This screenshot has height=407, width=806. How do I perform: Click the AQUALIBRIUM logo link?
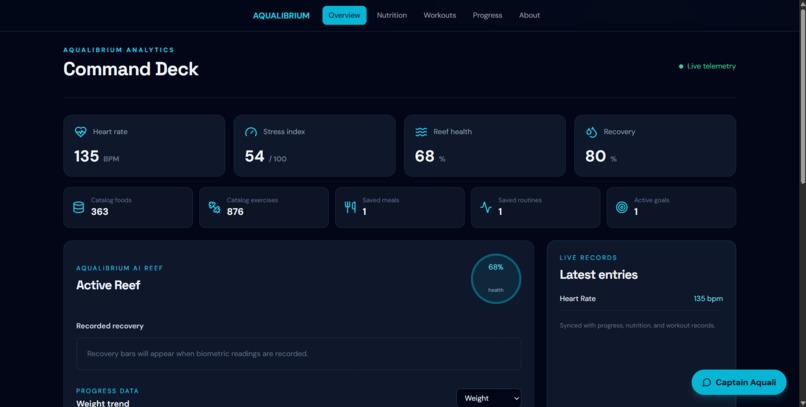pos(281,16)
